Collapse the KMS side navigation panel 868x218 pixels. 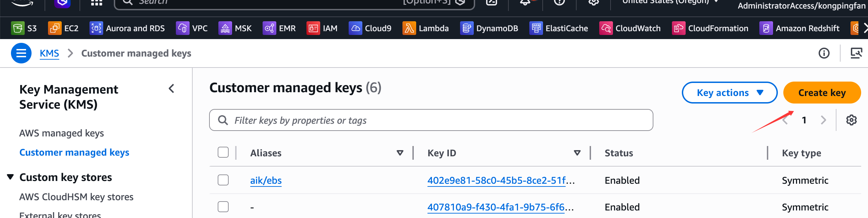point(171,89)
